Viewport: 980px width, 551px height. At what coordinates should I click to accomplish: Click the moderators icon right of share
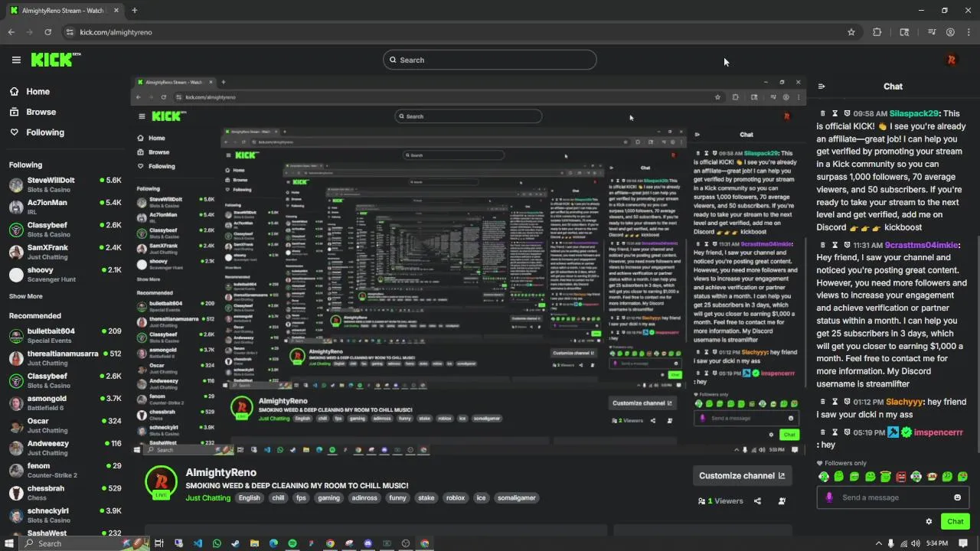click(782, 501)
